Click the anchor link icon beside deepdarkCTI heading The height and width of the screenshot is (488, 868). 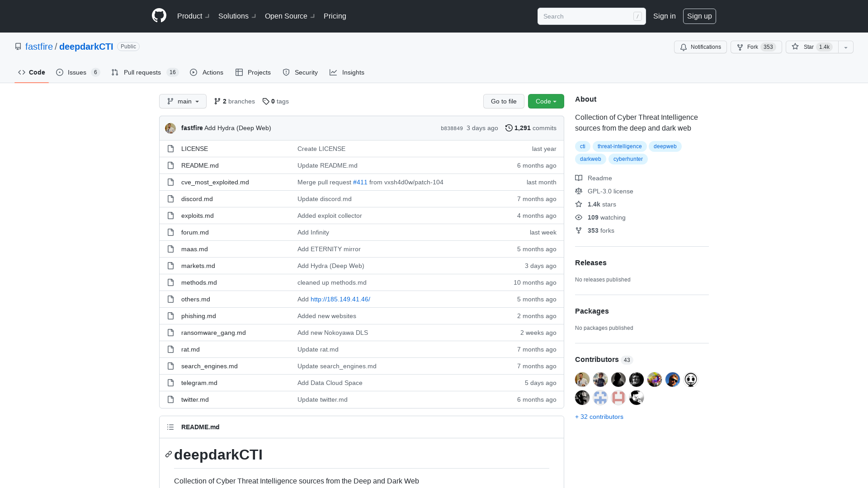[x=169, y=454]
